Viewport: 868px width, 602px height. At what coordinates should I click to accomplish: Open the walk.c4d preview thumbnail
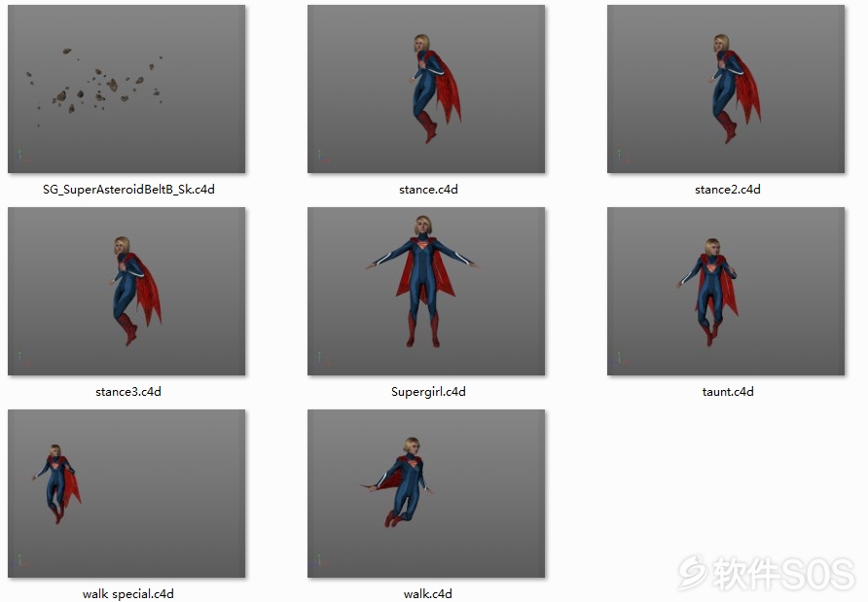[x=426, y=493]
